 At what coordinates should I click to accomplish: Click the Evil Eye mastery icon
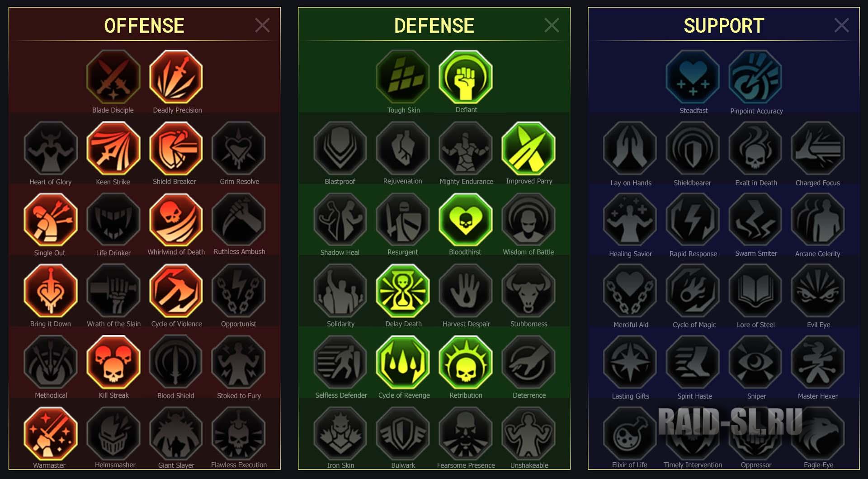[x=818, y=291]
